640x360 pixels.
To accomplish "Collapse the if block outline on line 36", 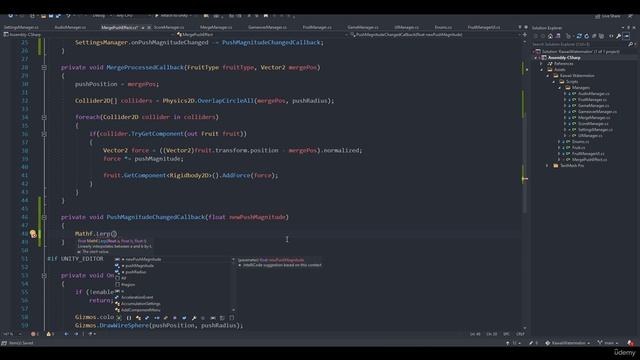I will [x=44, y=134].
